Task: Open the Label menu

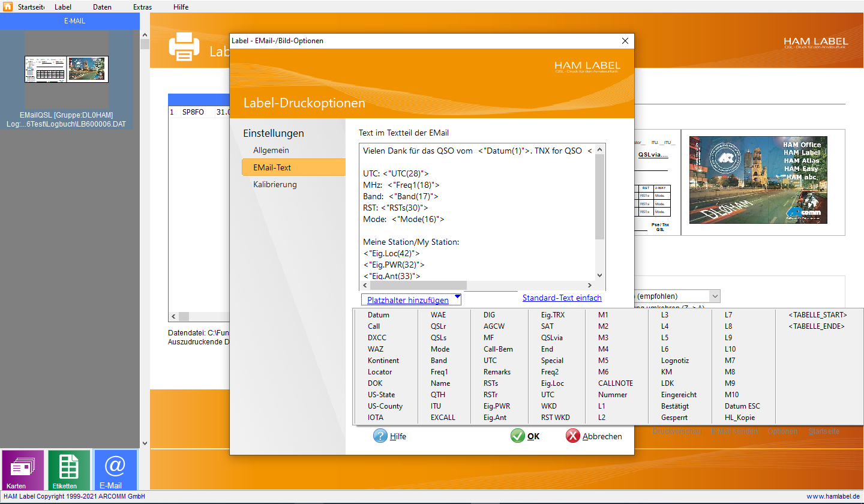Action: [x=63, y=7]
